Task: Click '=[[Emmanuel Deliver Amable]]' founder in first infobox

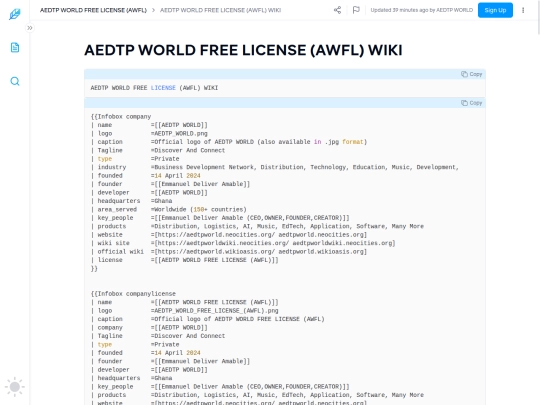Action: (200, 184)
